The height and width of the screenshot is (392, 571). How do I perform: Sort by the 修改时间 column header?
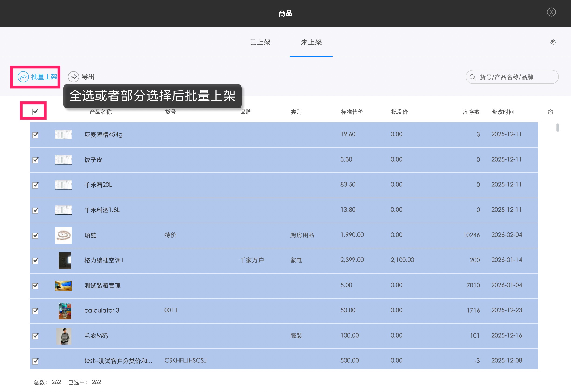point(503,112)
